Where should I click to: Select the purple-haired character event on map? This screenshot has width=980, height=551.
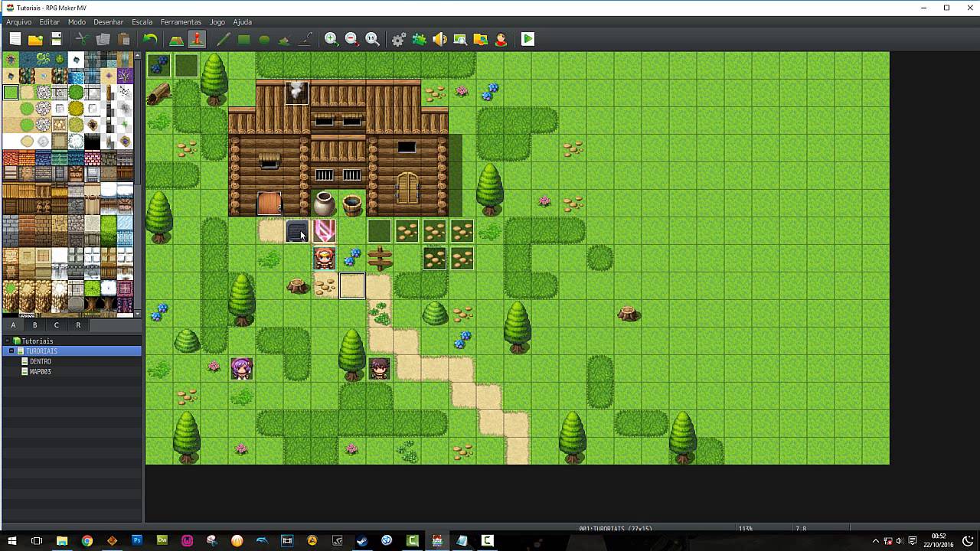(242, 369)
